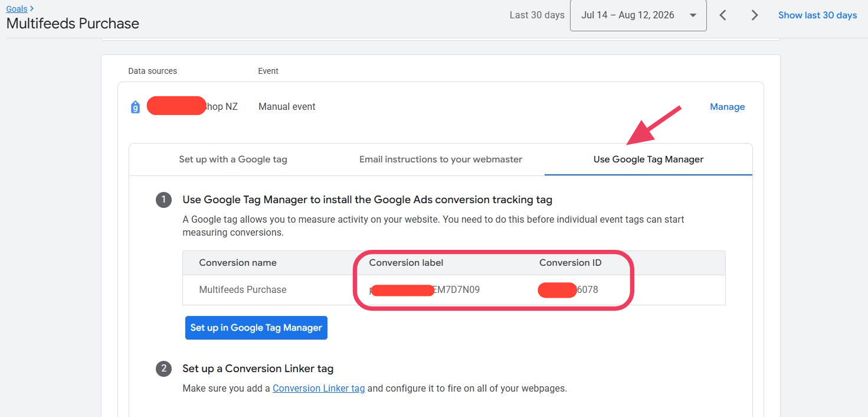This screenshot has width=868, height=417.
Task: Click the Last 30 days label
Action: pyautogui.click(x=537, y=15)
